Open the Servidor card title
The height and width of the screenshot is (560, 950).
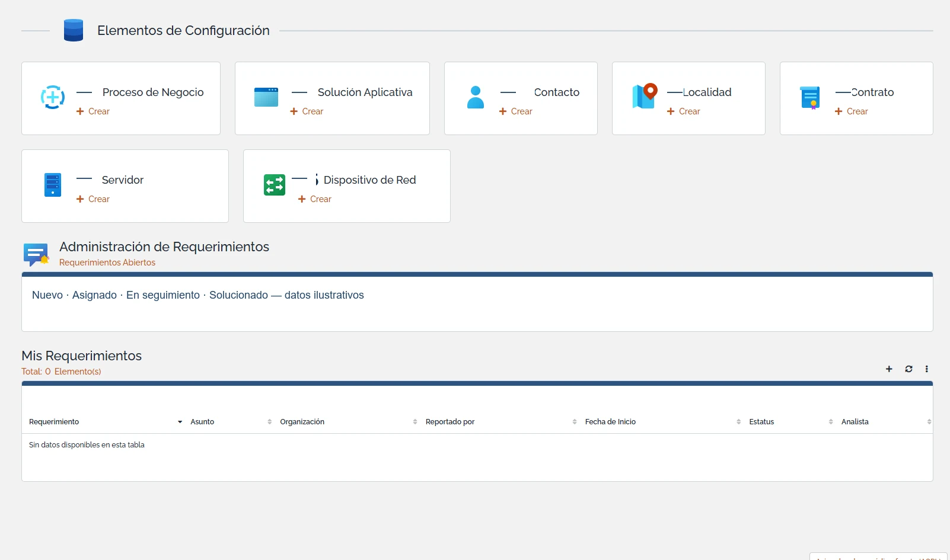coord(123,180)
